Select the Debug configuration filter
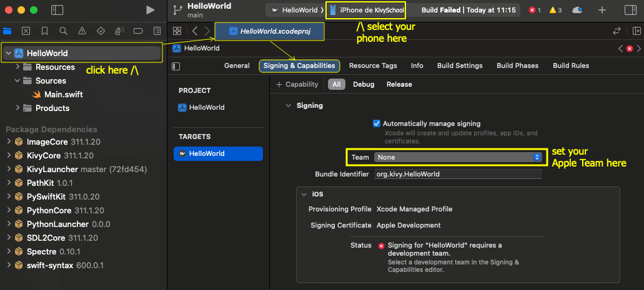Screen dimensions: 644x290 364,84
